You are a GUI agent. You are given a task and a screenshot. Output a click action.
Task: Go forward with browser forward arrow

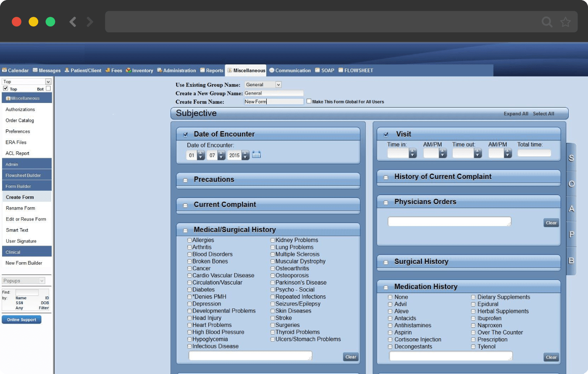[x=90, y=22]
